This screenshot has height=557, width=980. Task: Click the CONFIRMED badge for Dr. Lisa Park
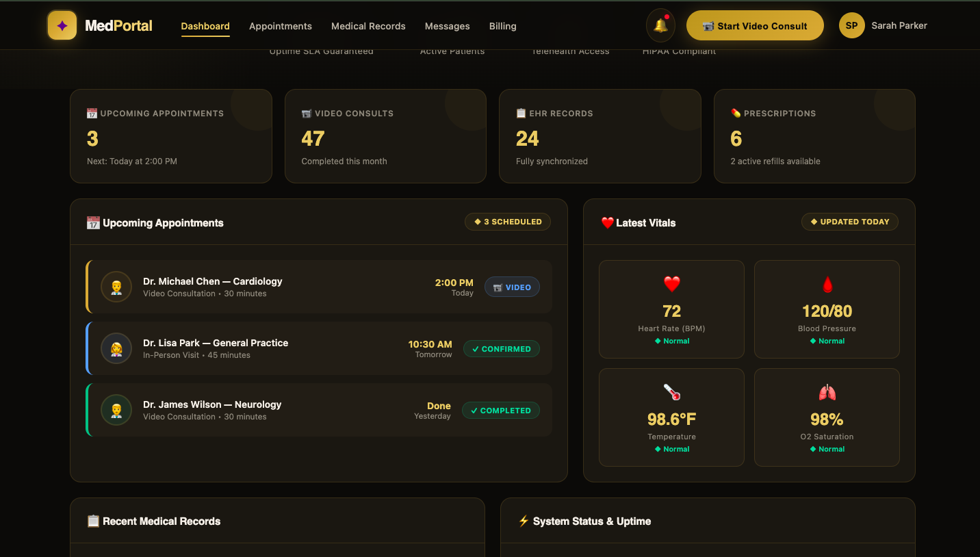point(502,348)
